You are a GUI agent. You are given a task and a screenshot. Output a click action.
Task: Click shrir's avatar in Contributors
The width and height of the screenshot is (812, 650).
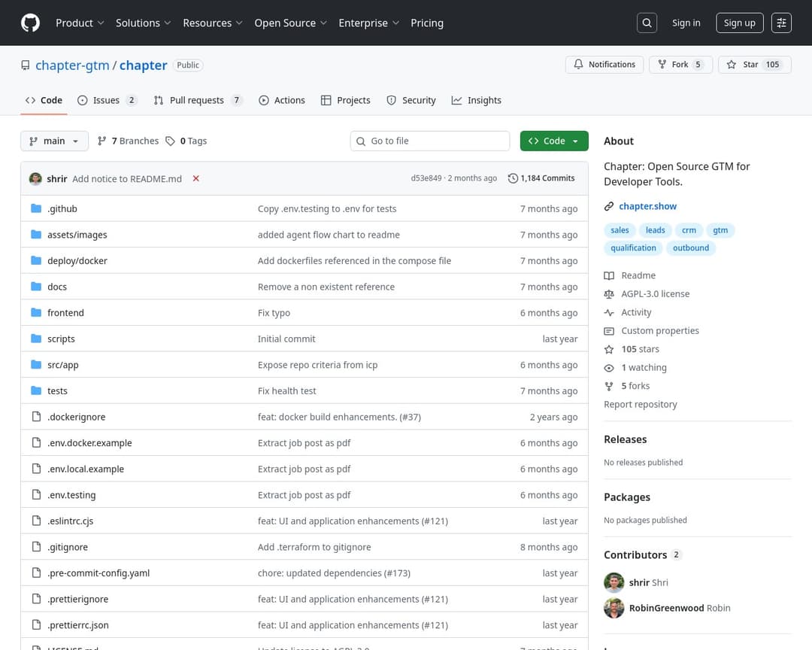click(x=614, y=582)
